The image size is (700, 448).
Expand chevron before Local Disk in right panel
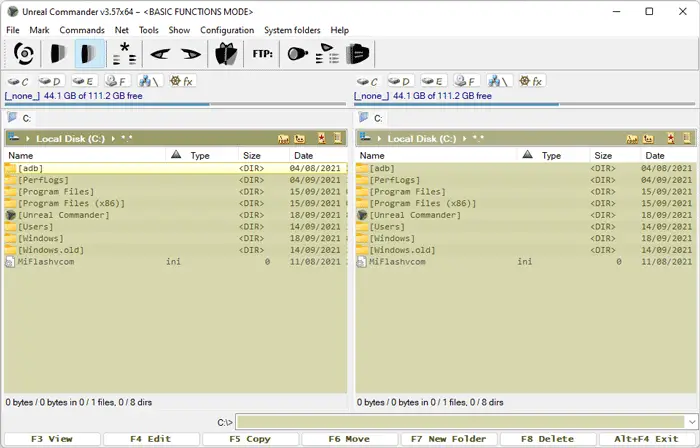click(x=379, y=139)
